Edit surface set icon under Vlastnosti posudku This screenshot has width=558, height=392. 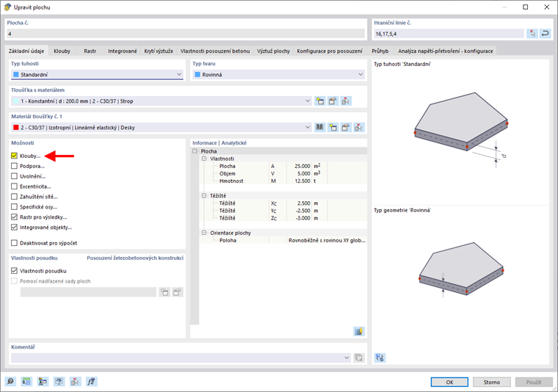(177, 292)
